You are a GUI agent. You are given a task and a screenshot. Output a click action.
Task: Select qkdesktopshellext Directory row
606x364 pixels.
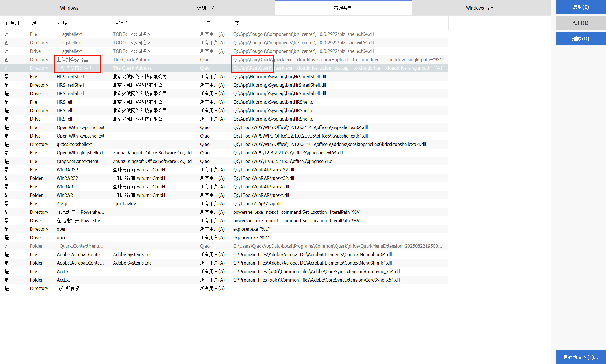74,144
